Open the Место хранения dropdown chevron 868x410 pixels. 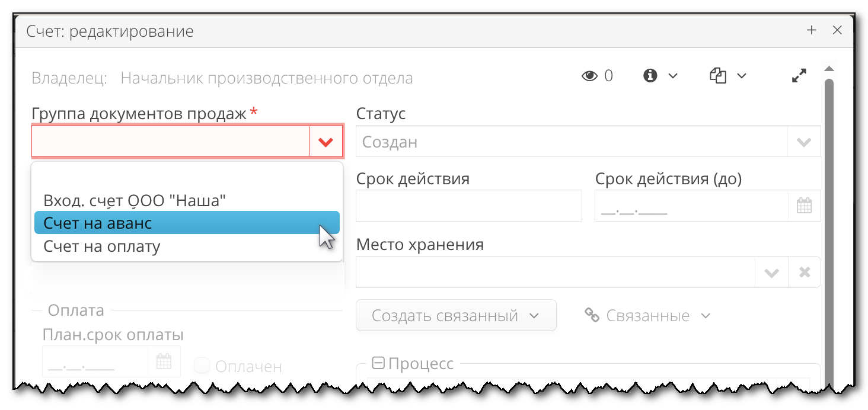click(x=771, y=272)
